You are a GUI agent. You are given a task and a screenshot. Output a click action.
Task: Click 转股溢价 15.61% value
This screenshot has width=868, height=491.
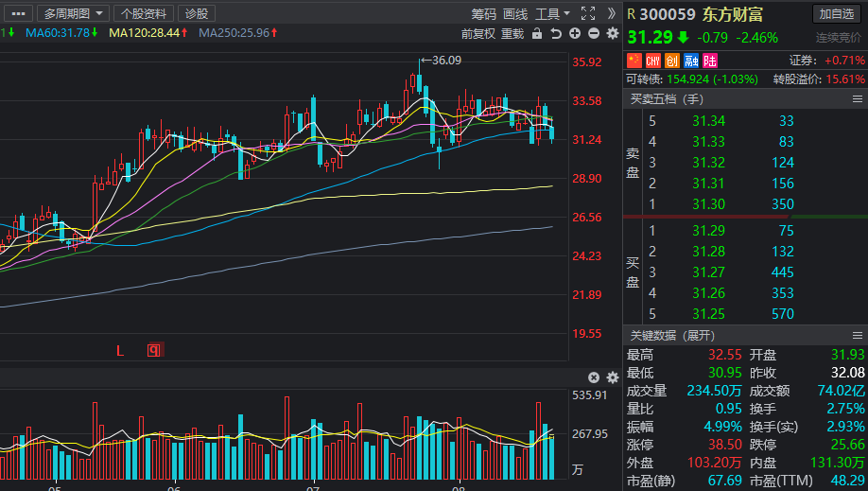pos(845,79)
